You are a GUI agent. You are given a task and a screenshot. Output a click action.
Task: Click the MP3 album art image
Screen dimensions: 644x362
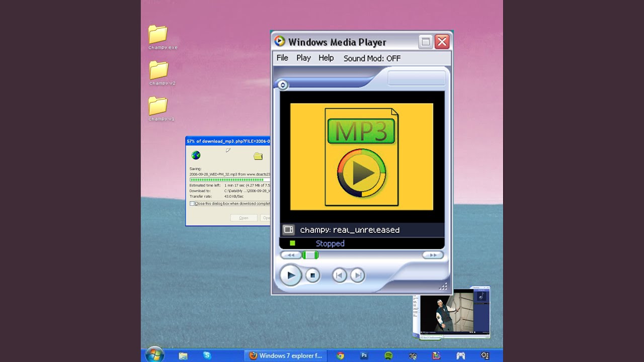pos(361,157)
